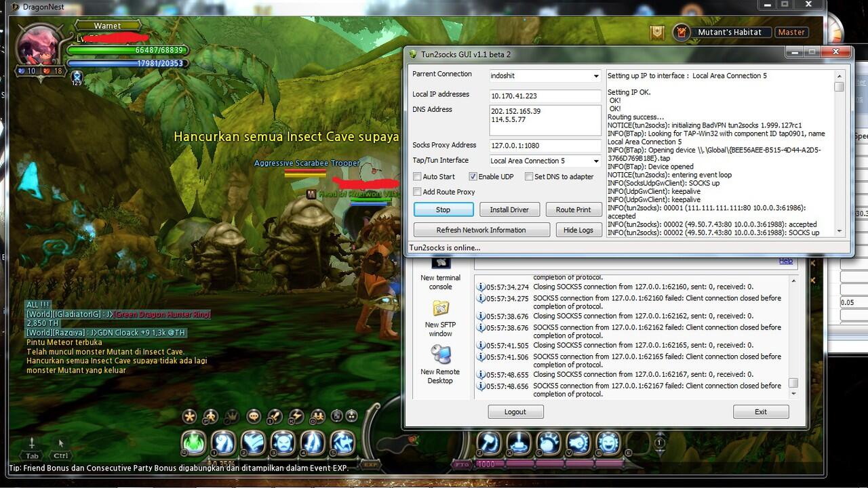This screenshot has width=868, height=488.
Task: Uncheck Enable UDP
Action: coord(473,177)
